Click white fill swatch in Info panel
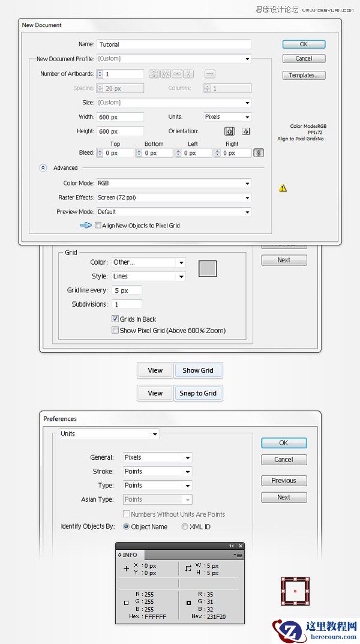 pos(127,603)
